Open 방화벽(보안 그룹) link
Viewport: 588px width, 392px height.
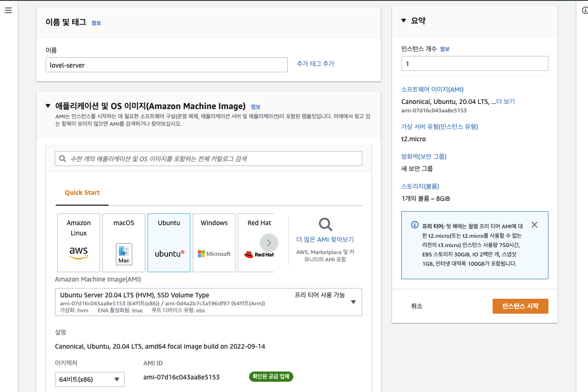[424, 157]
